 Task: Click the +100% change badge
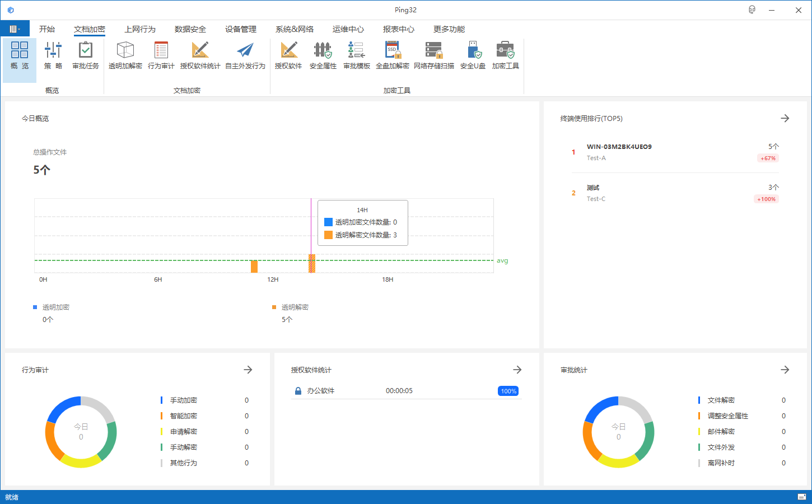click(x=767, y=199)
